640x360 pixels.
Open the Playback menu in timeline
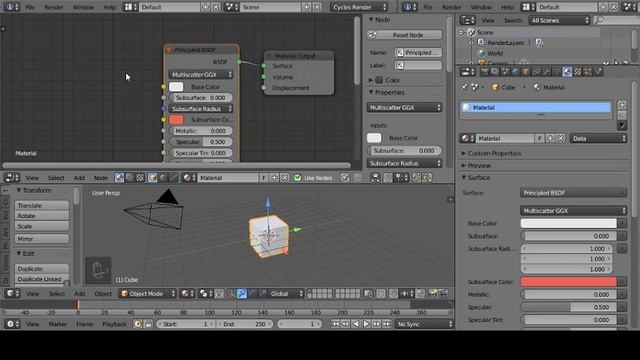pos(114,324)
